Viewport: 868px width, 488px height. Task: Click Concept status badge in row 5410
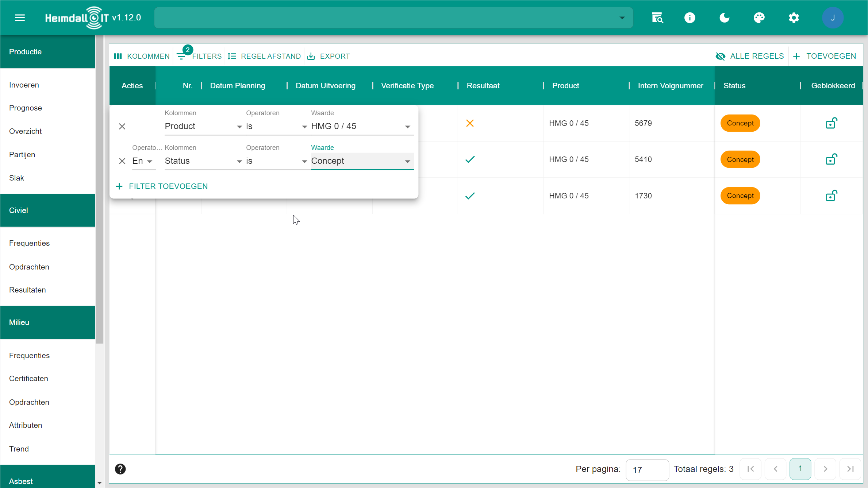tap(740, 159)
